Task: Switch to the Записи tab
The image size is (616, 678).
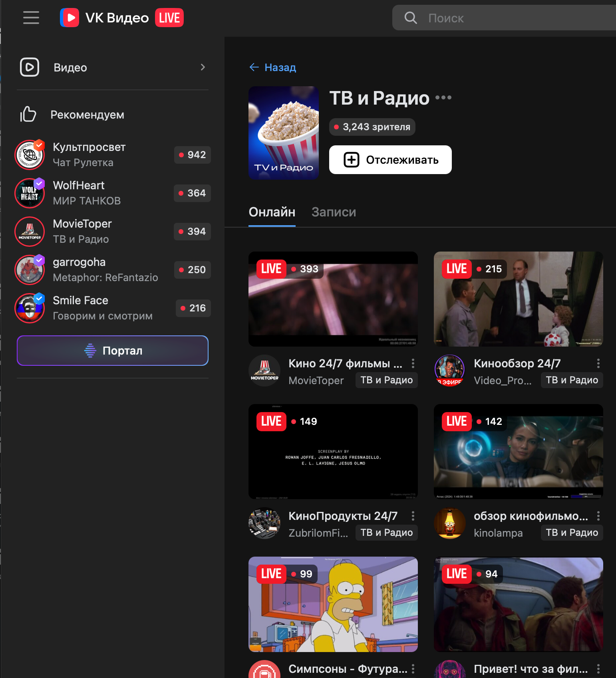Action: click(x=334, y=212)
